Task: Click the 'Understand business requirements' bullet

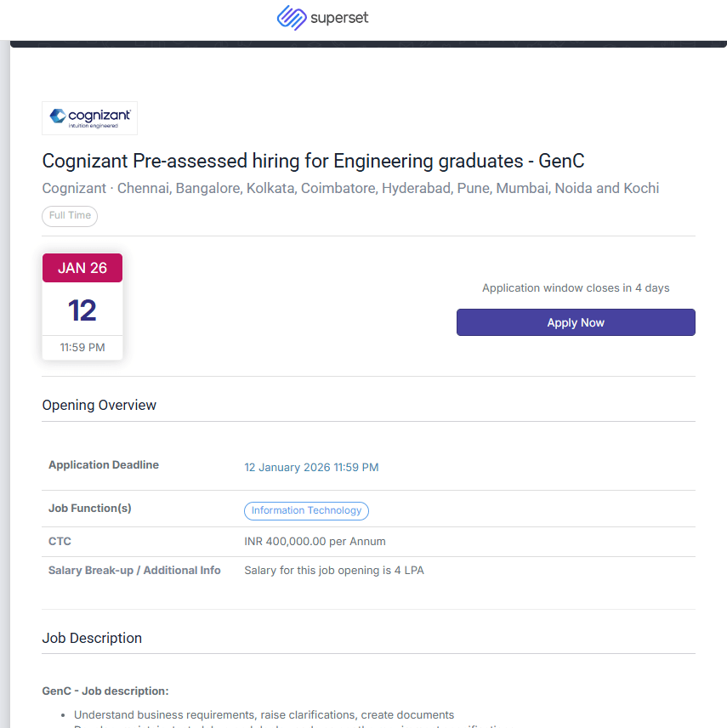Action: pos(264,715)
